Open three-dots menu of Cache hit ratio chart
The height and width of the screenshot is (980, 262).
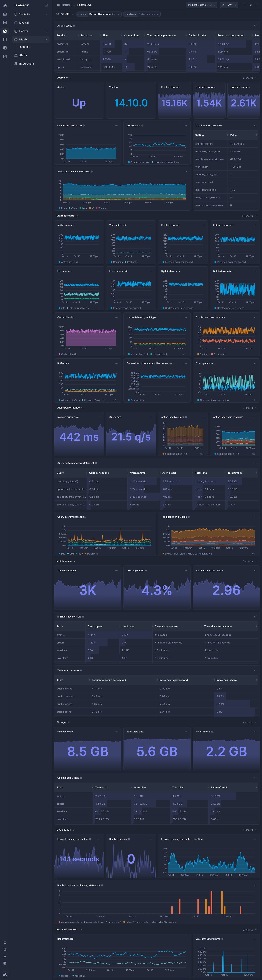pyautogui.click(x=116, y=317)
